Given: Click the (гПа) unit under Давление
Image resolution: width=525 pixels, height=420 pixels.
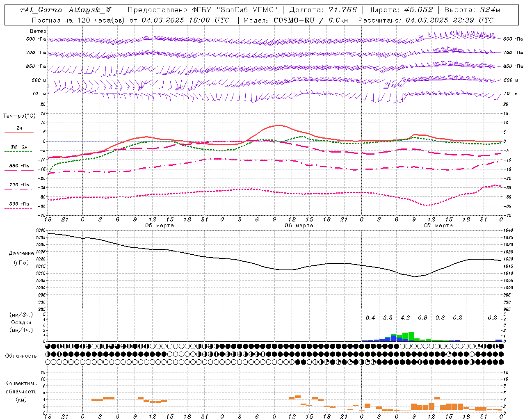Looking at the screenshot, I should tap(21, 263).
